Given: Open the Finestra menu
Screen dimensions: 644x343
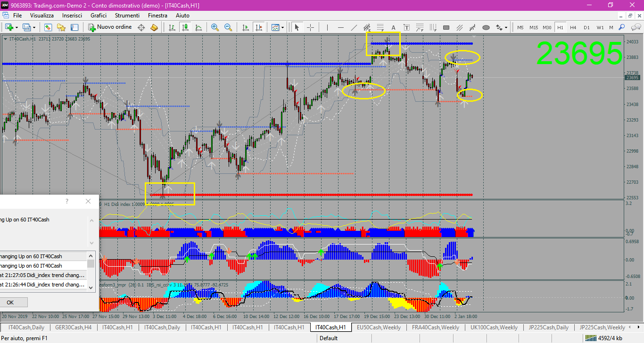Looking at the screenshot, I should 157,16.
